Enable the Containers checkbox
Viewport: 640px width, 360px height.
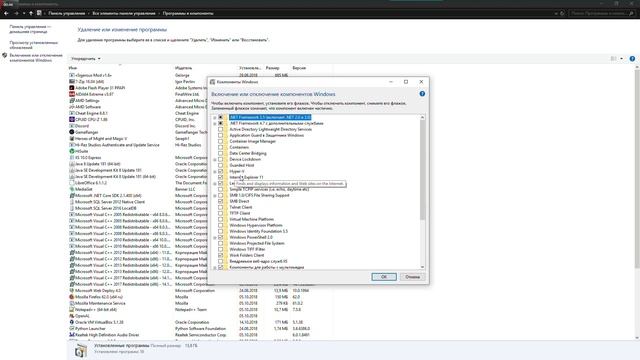pos(220,147)
